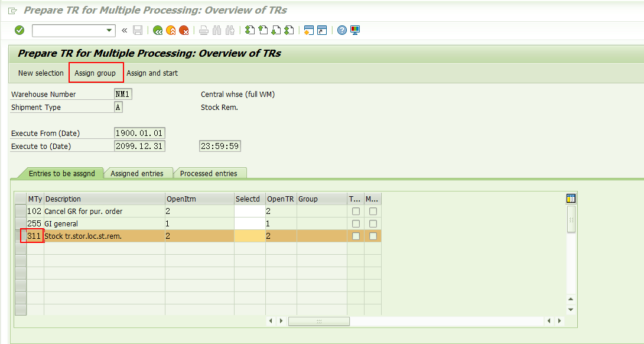Click Selectd cell in GI general row
Screen dimensions: 644x344
(x=250, y=223)
